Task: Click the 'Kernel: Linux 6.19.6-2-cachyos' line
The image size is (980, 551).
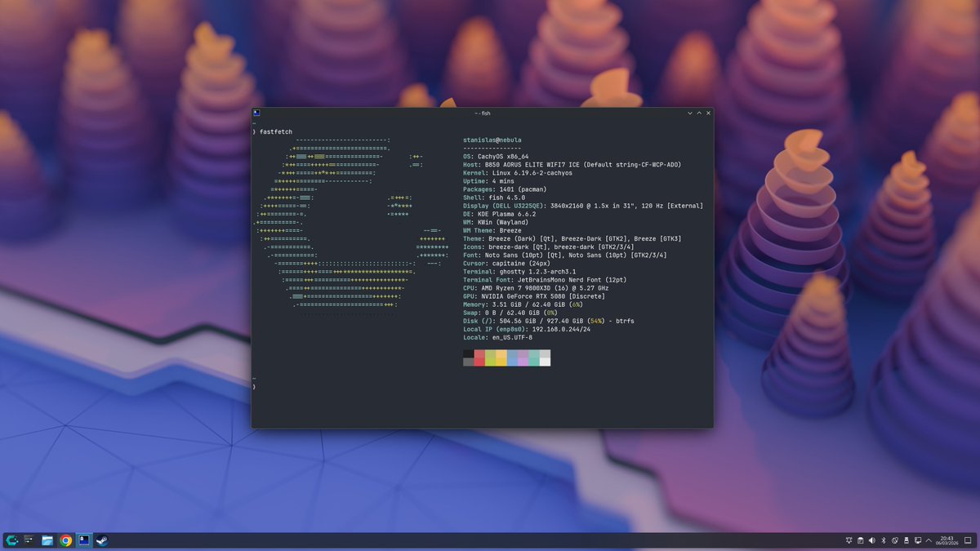Action: tap(518, 173)
